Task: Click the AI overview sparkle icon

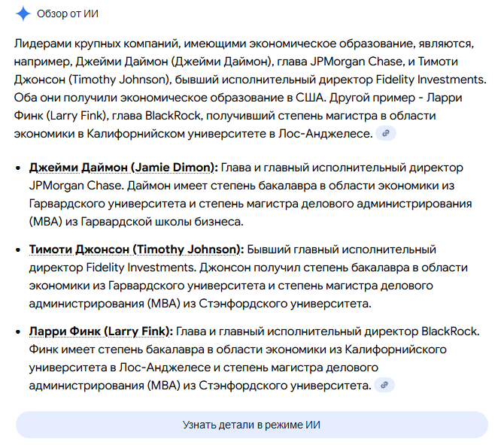Action: (x=23, y=14)
